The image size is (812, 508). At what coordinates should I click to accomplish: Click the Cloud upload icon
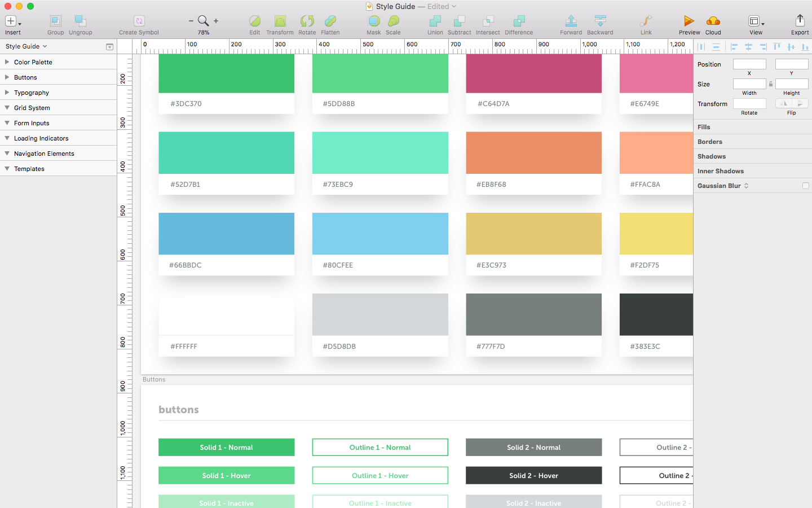tap(713, 21)
